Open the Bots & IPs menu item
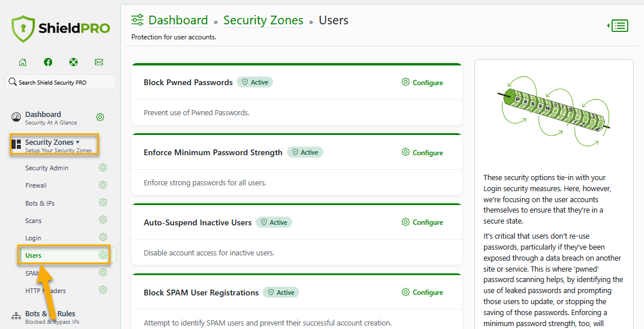This screenshot has height=329, width=644. 40,203
